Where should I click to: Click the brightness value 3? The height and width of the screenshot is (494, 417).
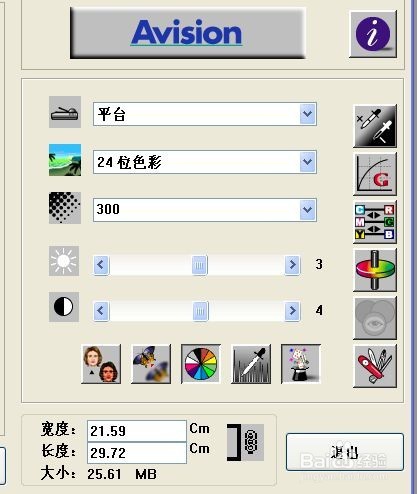click(x=319, y=264)
